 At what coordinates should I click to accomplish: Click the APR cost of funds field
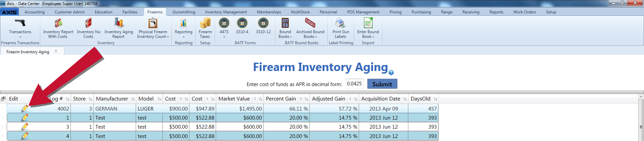(x=355, y=84)
